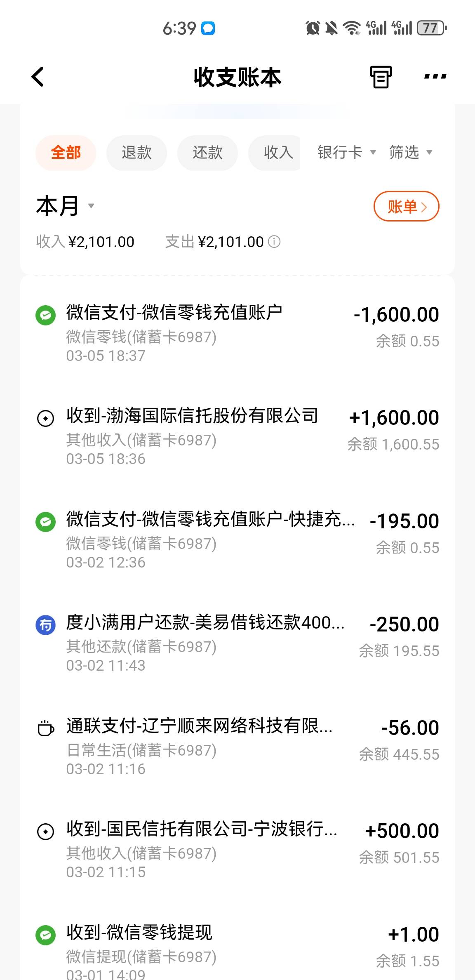Tap the coffee cup icon for 通联支付
This screenshot has height=980, width=475.
pos(45,728)
